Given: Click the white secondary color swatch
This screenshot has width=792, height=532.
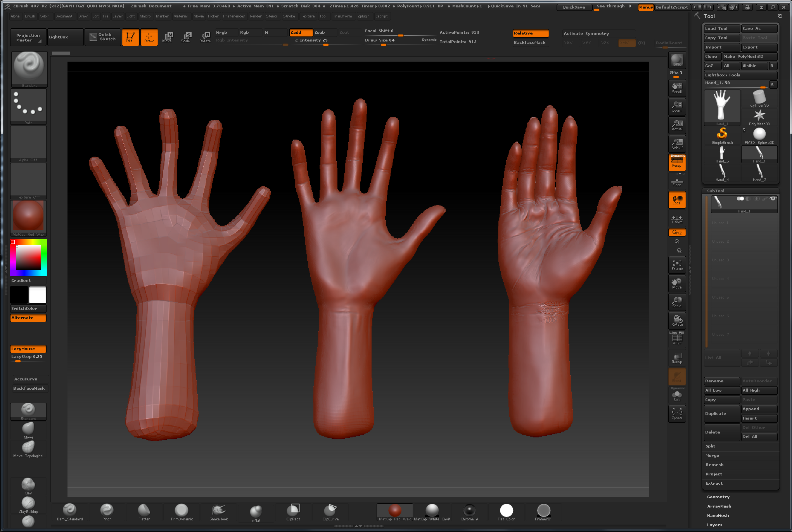Looking at the screenshot, I should pos(38,295).
